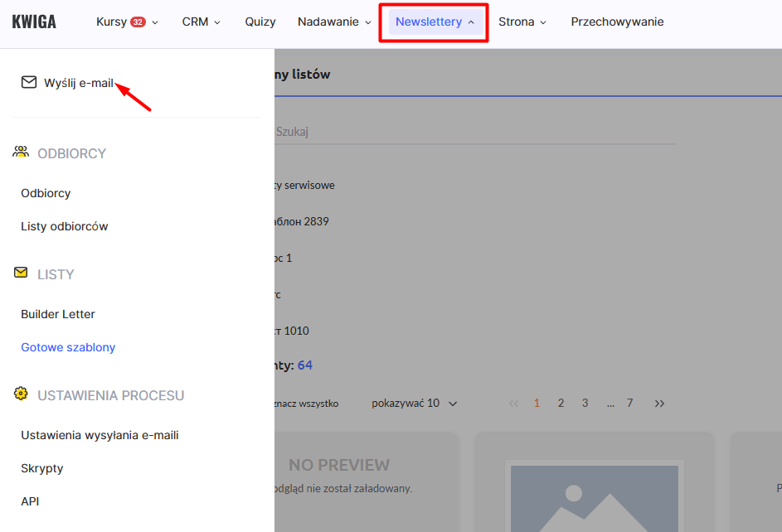The image size is (782, 532).
Task: Open the CRM dropdown menu
Action: (201, 22)
